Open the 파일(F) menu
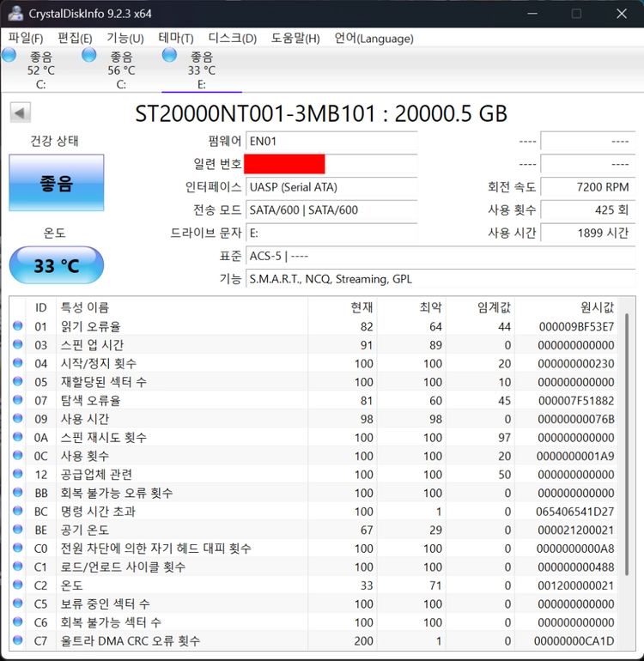Viewport: 644px width, 661px height. click(26, 39)
